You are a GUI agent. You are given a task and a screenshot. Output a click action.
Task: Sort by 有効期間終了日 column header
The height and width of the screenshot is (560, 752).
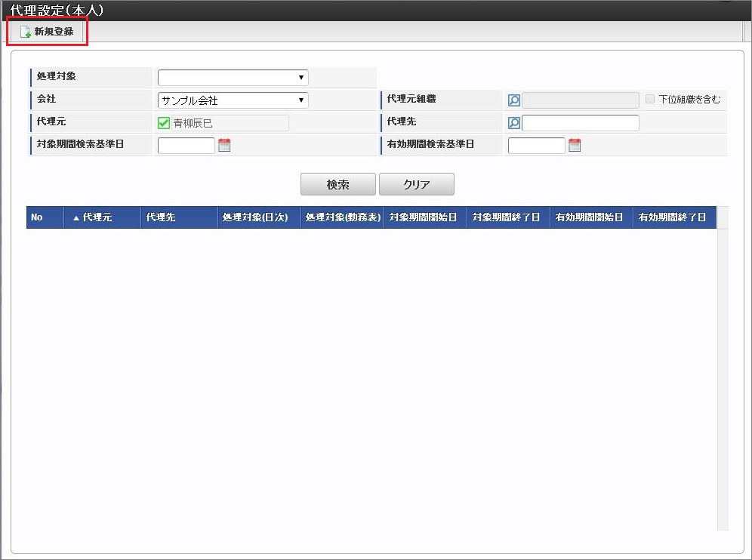coord(675,217)
